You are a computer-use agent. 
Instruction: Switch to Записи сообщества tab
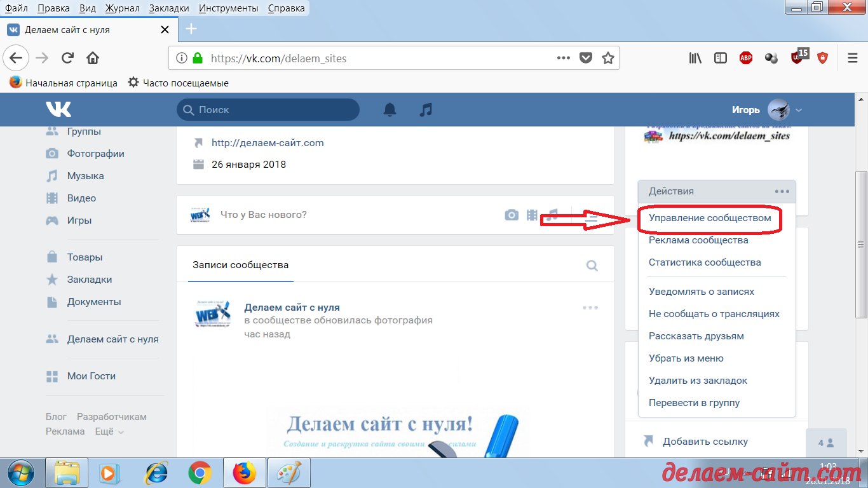[x=240, y=265]
